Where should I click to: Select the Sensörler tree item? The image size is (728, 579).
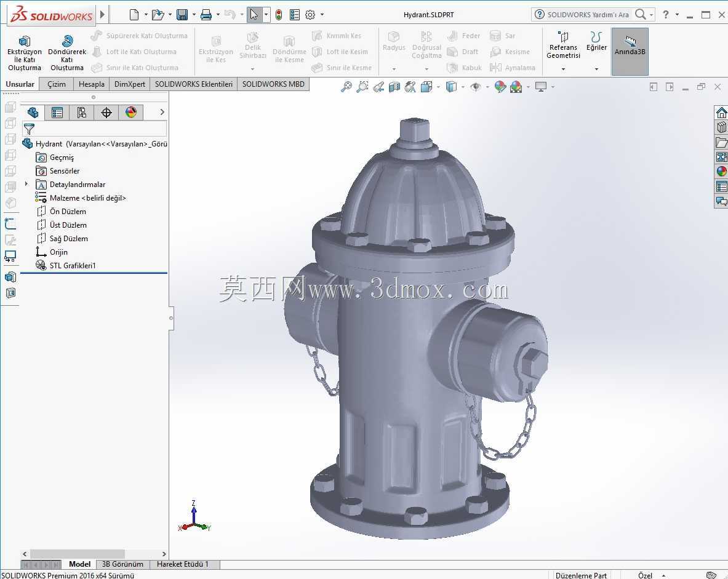(58, 171)
